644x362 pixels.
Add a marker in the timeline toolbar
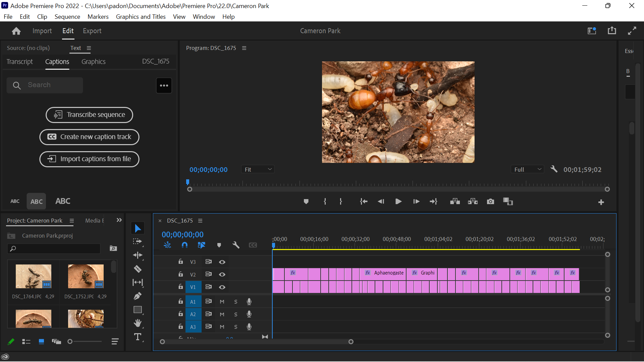coord(219,245)
